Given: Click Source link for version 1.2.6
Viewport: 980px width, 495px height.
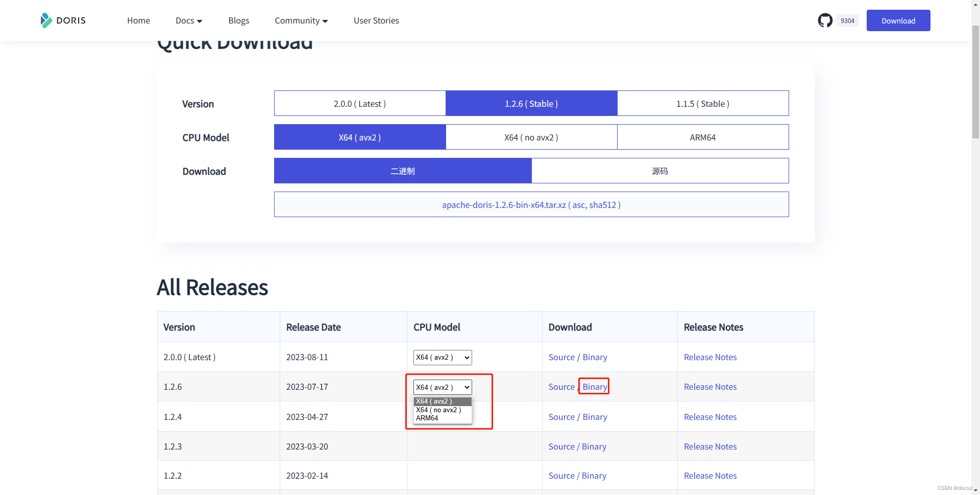Looking at the screenshot, I should (x=561, y=387).
